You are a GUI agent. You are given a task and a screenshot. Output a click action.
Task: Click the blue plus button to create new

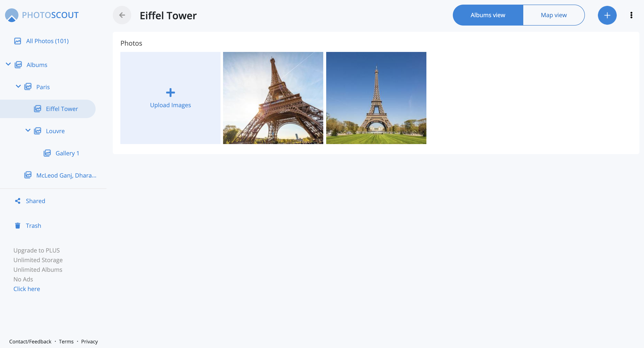point(607,15)
